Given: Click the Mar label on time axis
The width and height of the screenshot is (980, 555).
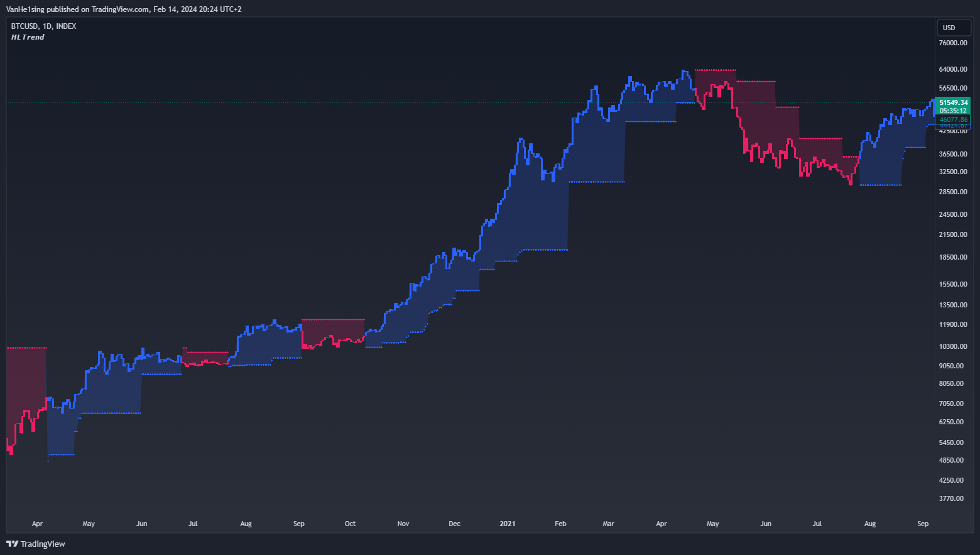Looking at the screenshot, I should (x=608, y=524).
